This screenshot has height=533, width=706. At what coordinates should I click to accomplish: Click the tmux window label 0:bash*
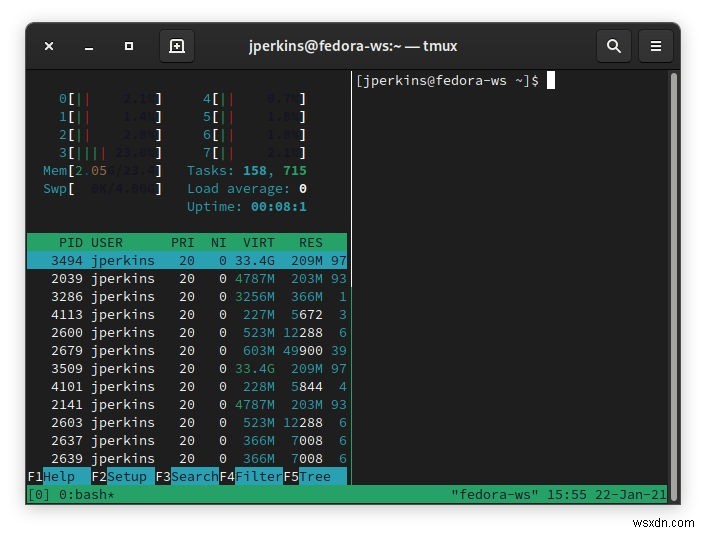[86, 494]
